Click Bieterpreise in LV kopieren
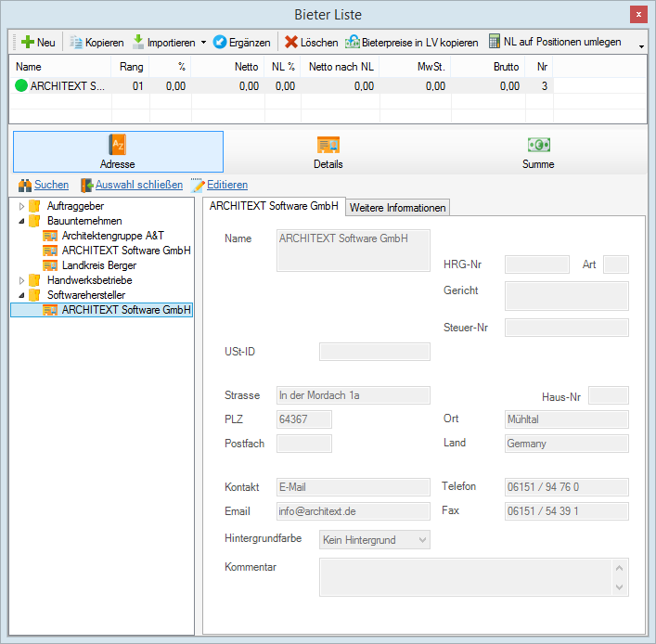 point(412,43)
